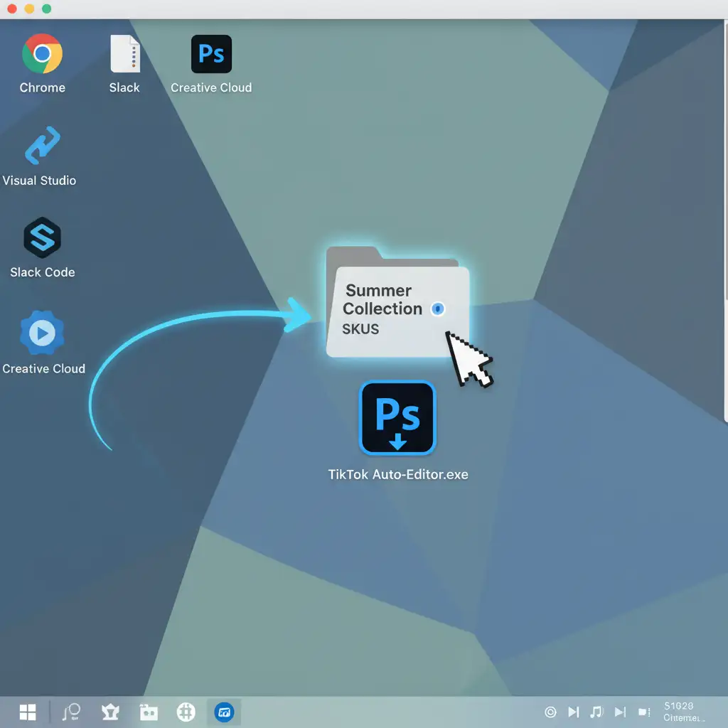Open the round grid icon in taskbar
The image size is (728, 728).
click(x=186, y=712)
